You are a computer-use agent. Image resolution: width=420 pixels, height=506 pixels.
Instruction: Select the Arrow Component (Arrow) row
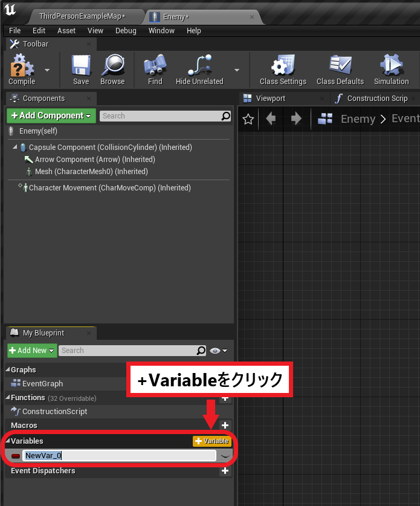tap(95, 160)
